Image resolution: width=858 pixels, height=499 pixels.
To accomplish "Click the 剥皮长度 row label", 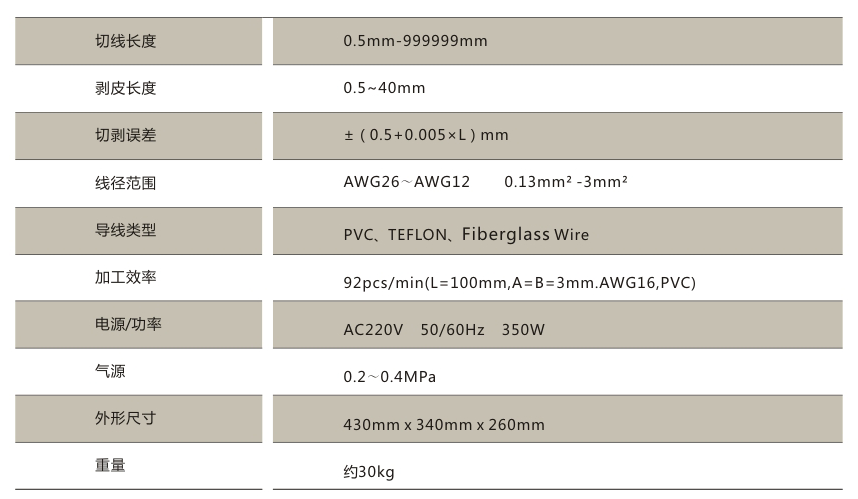I will click(x=125, y=88).
